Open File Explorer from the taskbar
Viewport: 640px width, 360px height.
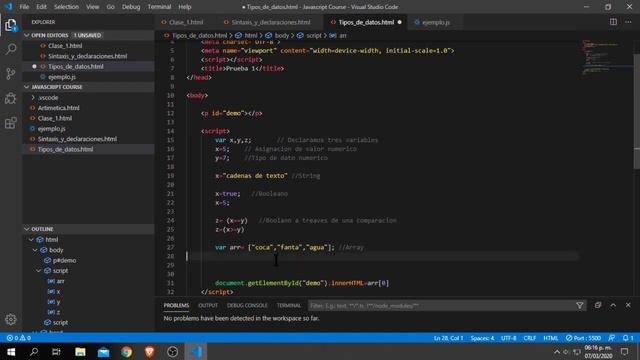tap(80, 352)
